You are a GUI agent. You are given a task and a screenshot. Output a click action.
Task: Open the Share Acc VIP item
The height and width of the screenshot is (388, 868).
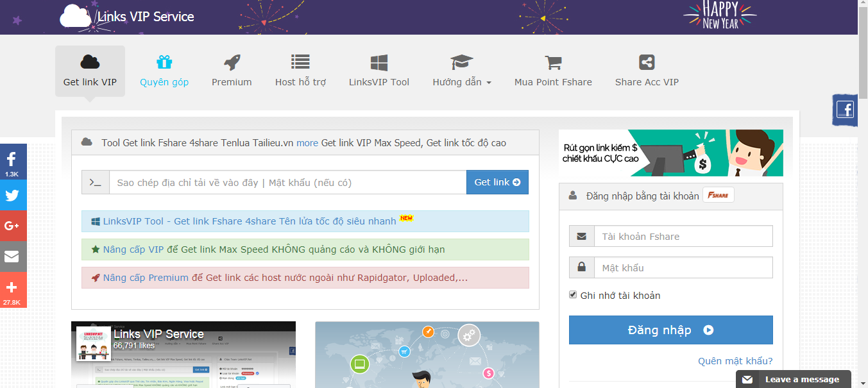tap(647, 71)
